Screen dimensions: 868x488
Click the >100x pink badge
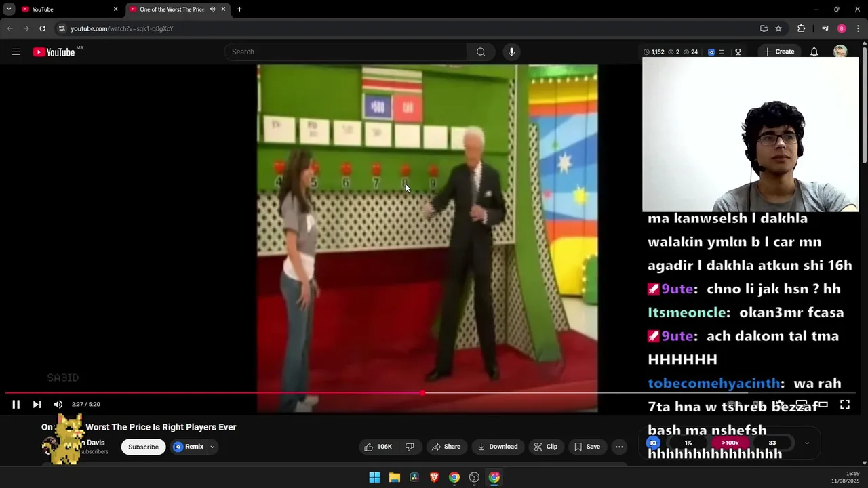[x=730, y=443]
